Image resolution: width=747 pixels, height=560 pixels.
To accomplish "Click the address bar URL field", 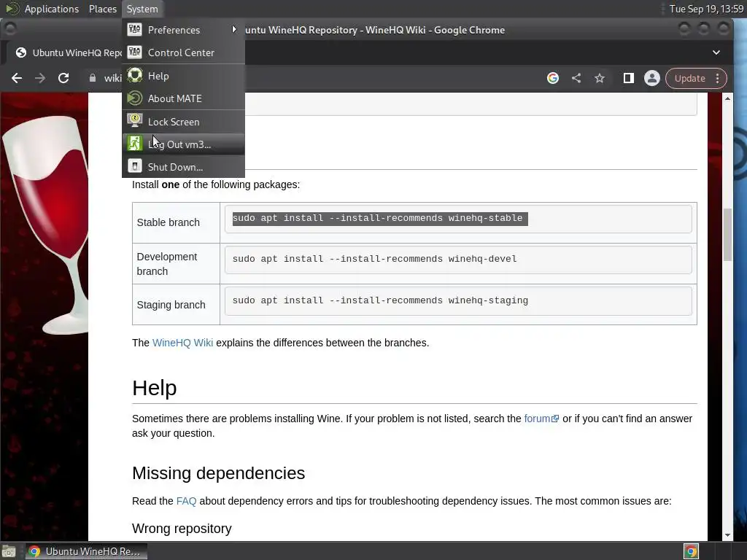I will point(112,78).
